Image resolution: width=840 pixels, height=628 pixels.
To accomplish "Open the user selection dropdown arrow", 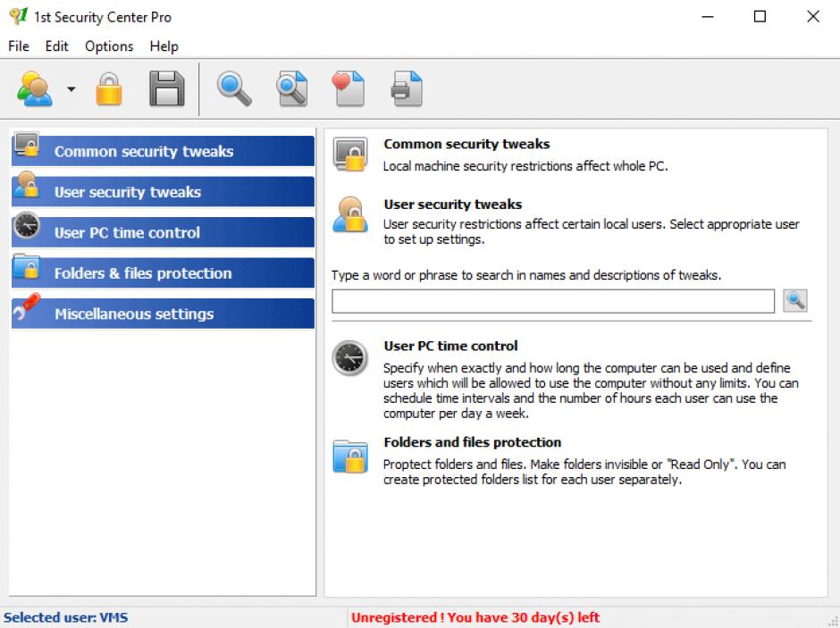I will [x=71, y=89].
